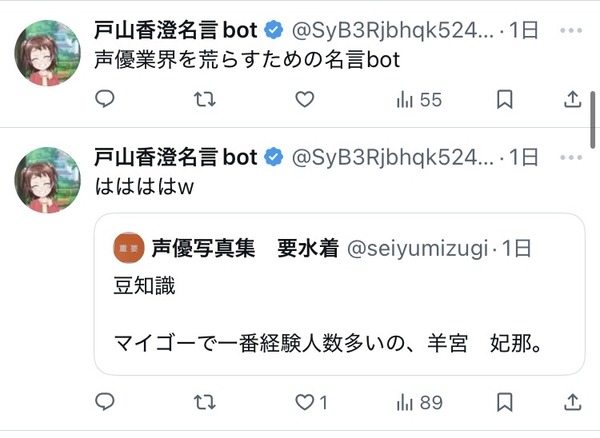Like the first tweet about 名言bot

tap(305, 99)
